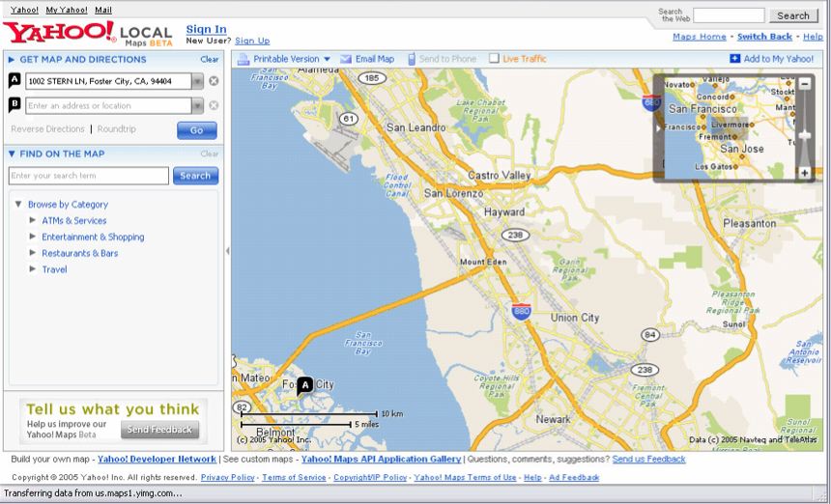The width and height of the screenshot is (831, 504).
Task: Expand the Travel category
Action: click(32, 269)
